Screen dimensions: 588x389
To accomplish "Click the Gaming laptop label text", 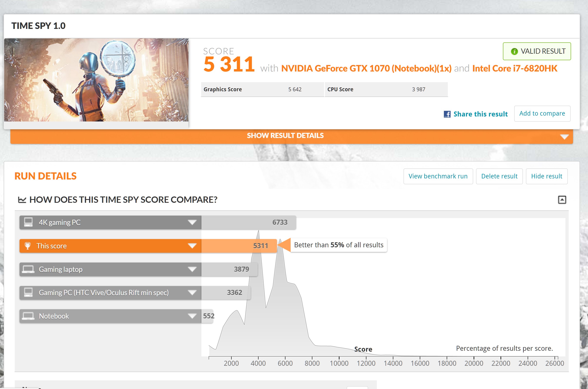I will coord(61,269).
